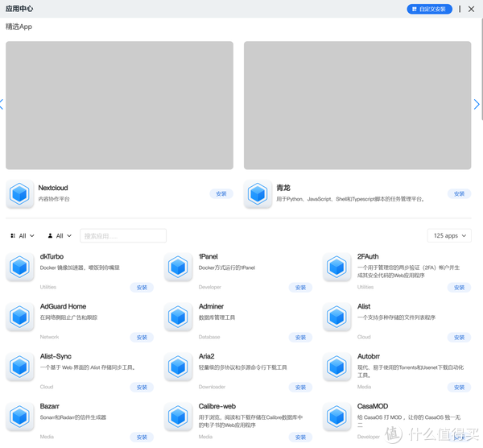Open the Adminer app title
The width and height of the screenshot is (483, 448).
tap(211, 307)
